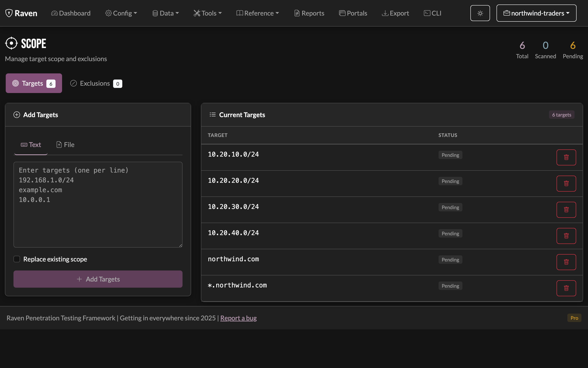This screenshot has height=368, width=588.
Task: Click the briefcase icon beside northwind-traders
Action: [507, 13]
